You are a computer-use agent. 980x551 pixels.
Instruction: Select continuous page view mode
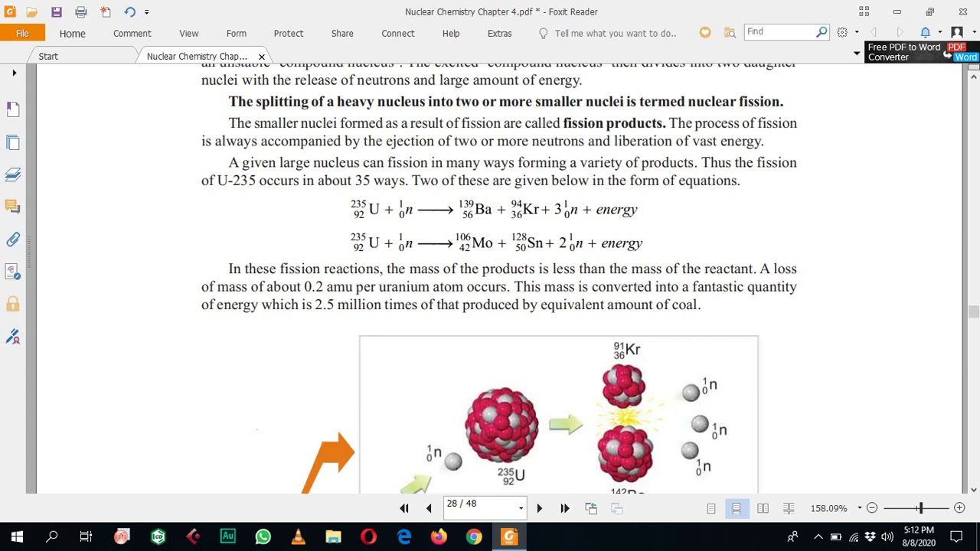click(737, 508)
